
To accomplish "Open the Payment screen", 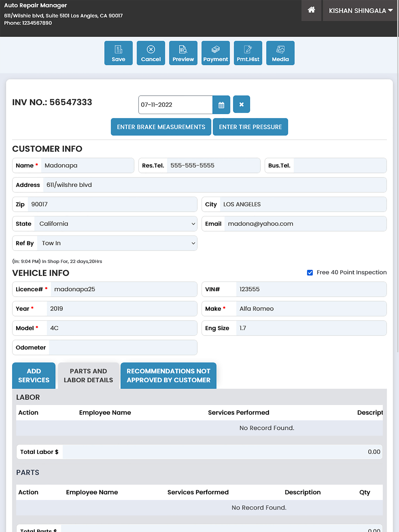I will pos(216,53).
